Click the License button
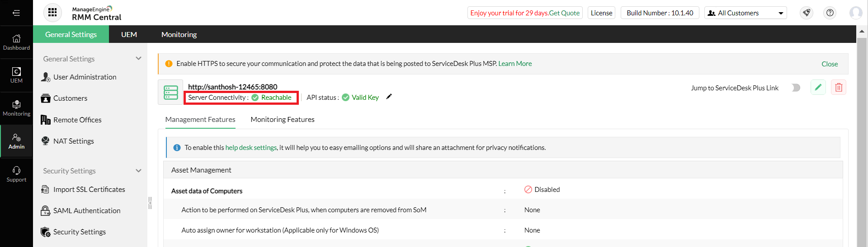The image size is (868, 247). point(601,13)
